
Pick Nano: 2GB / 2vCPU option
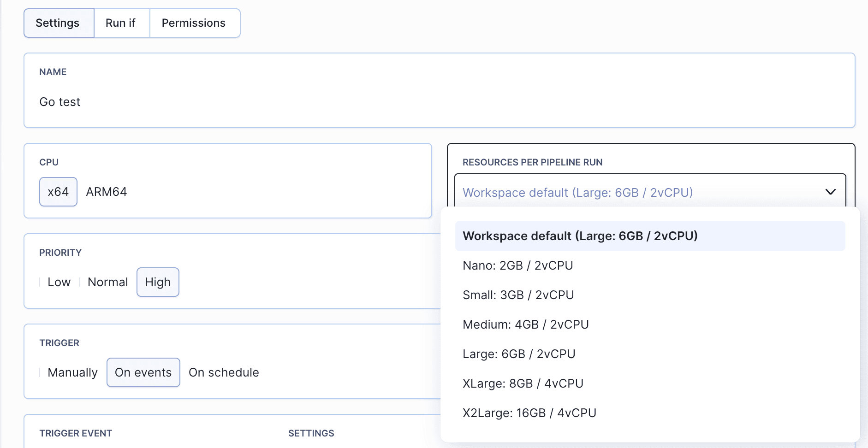point(517,265)
